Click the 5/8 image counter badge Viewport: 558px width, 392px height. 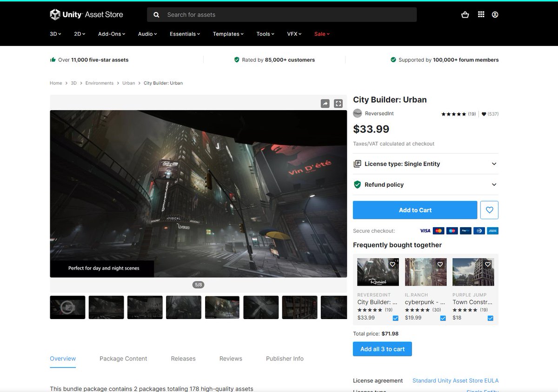point(199,285)
